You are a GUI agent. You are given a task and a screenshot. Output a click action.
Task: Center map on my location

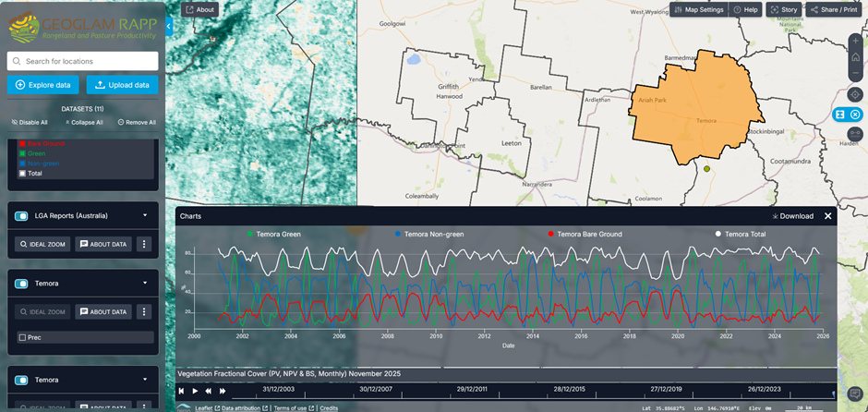pyautogui.click(x=855, y=95)
